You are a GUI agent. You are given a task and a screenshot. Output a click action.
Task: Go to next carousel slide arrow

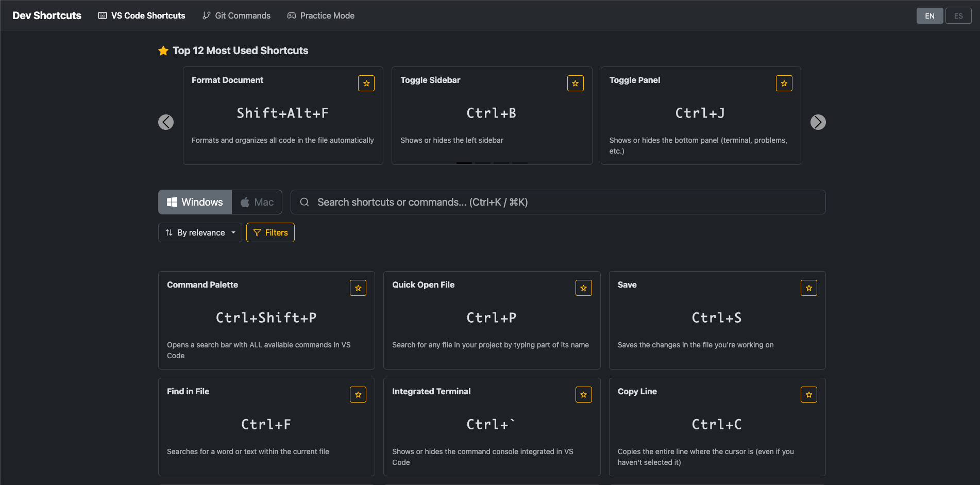coord(818,122)
